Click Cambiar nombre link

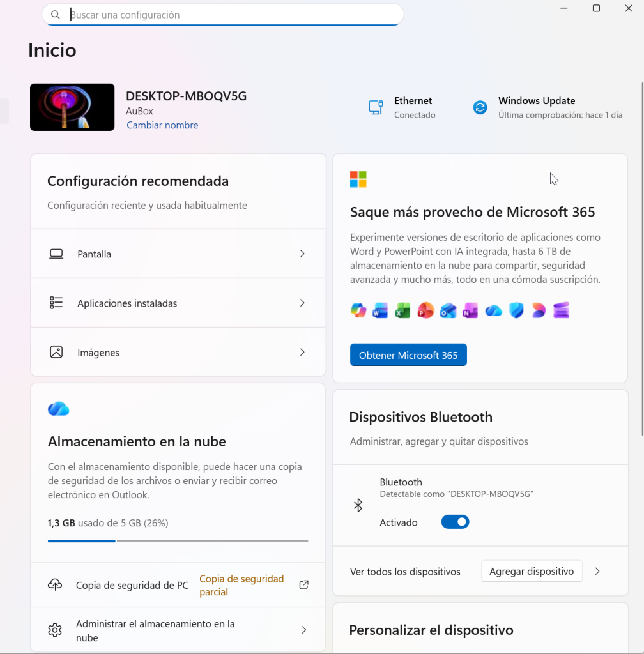pyautogui.click(x=162, y=125)
